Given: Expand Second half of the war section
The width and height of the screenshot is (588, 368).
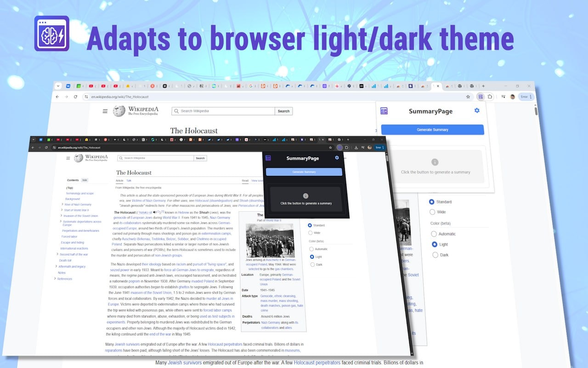Looking at the screenshot, I should click(x=57, y=254).
